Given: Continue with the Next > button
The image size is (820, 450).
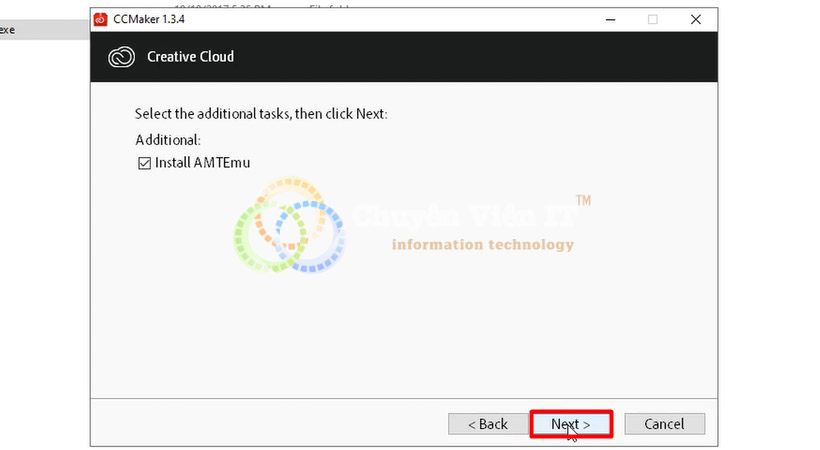Looking at the screenshot, I should [571, 424].
